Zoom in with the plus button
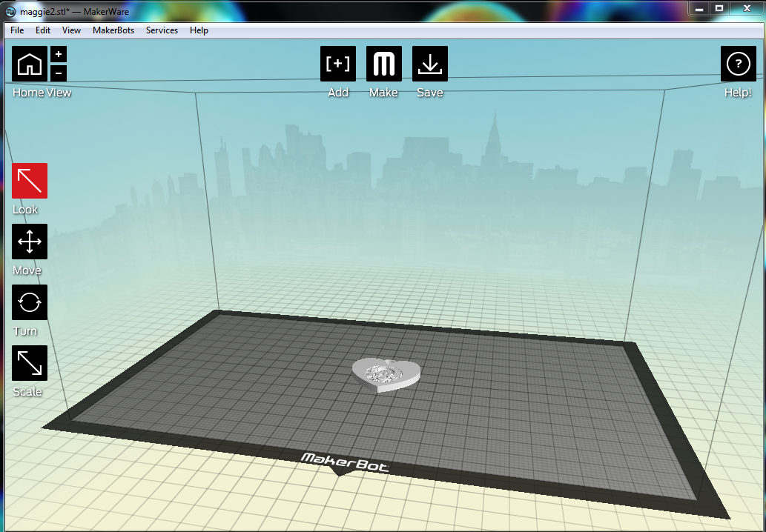Screen dimensions: 766x532 [x=59, y=54]
